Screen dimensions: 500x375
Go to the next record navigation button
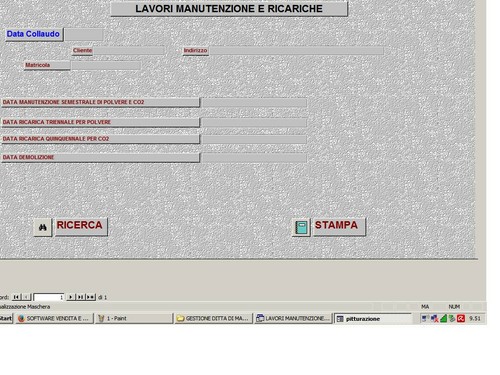(71, 297)
